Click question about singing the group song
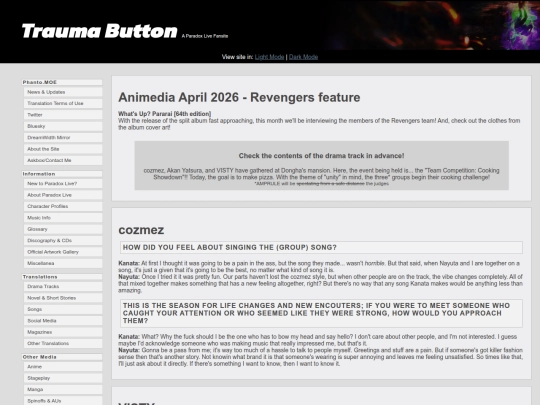This screenshot has height=405, width=540. [321, 247]
